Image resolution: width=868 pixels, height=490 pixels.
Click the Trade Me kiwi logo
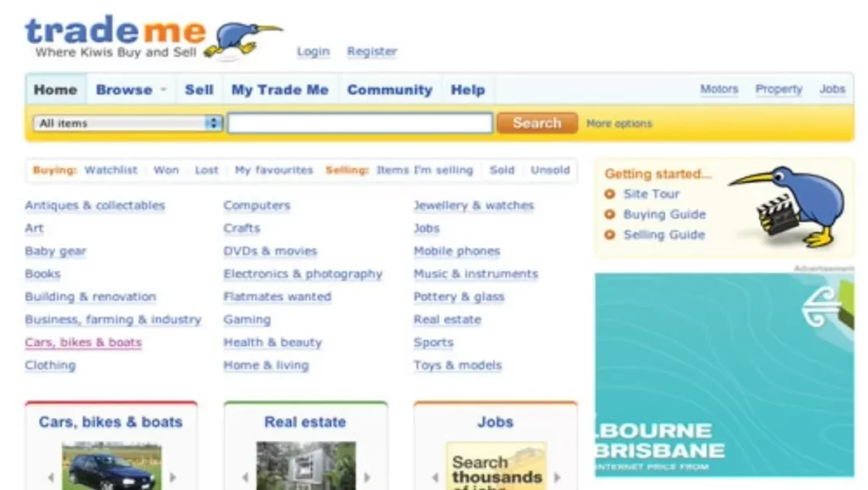coord(154,36)
